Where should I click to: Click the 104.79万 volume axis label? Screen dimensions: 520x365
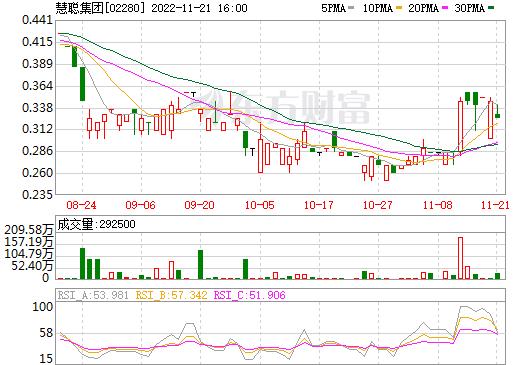pos(29,254)
